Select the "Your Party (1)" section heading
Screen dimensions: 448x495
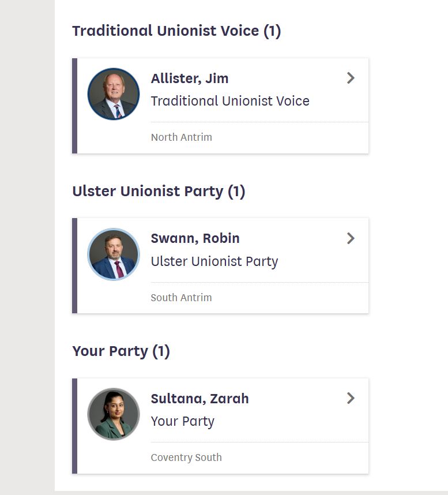121,351
